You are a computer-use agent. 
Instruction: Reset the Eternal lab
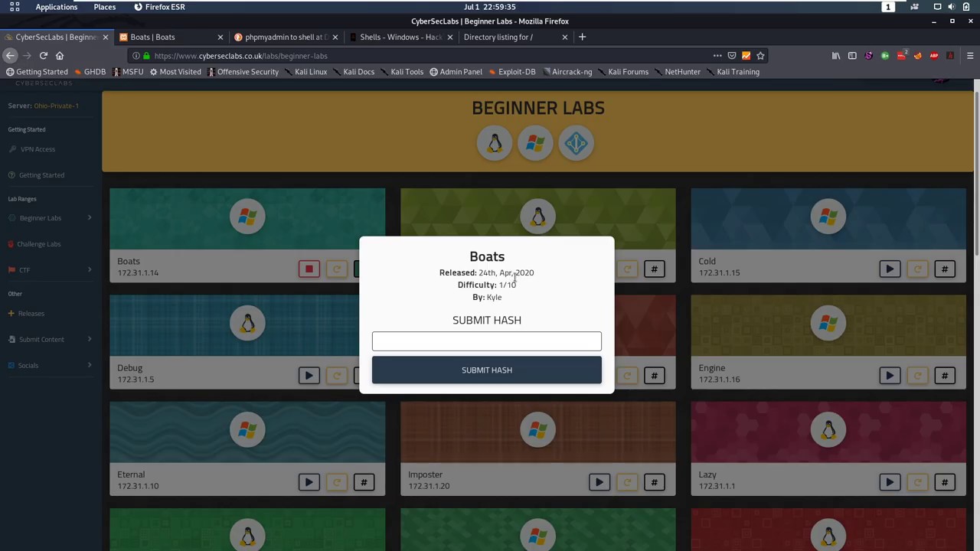tap(337, 482)
